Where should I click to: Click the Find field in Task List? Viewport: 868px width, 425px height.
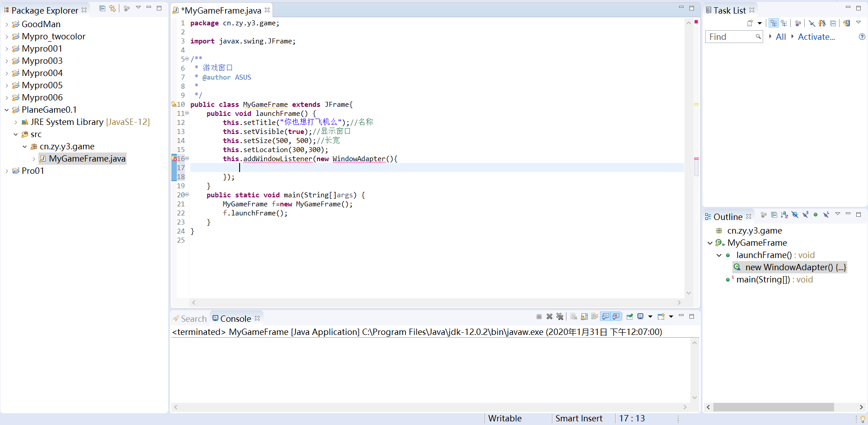(x=734, y=37)
